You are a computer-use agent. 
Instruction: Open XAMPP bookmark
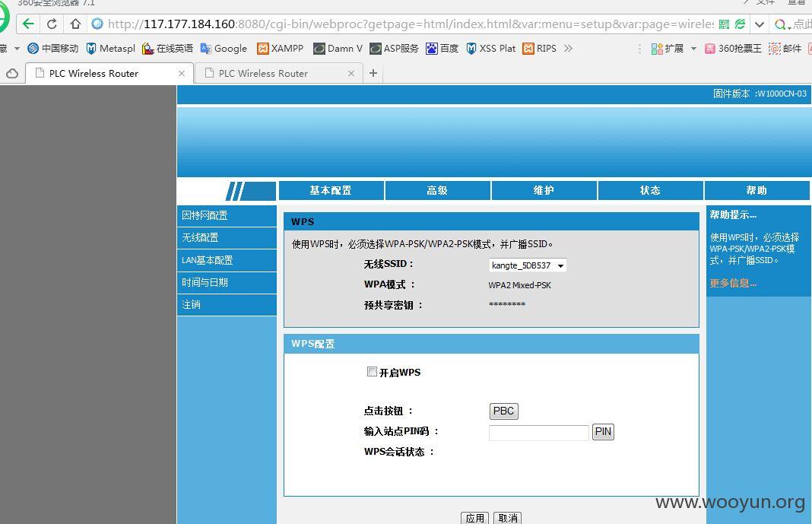[x=280, y=48]
